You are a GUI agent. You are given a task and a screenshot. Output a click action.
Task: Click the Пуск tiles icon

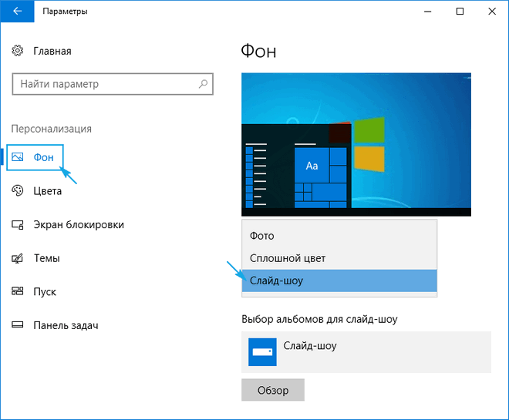19,292
